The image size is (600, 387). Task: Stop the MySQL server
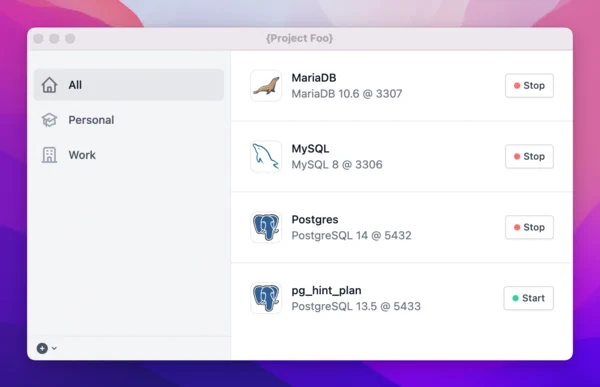point(529,156)
